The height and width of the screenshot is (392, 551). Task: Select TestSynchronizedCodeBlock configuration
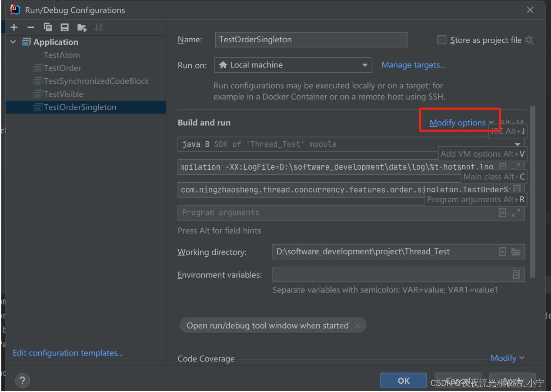tap(96, 81)
